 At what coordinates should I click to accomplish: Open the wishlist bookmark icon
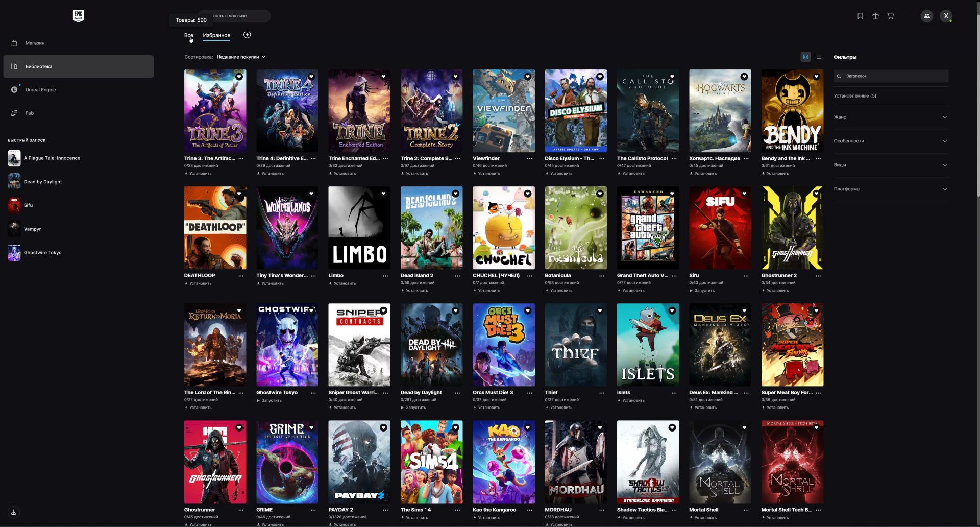point(860,16)
